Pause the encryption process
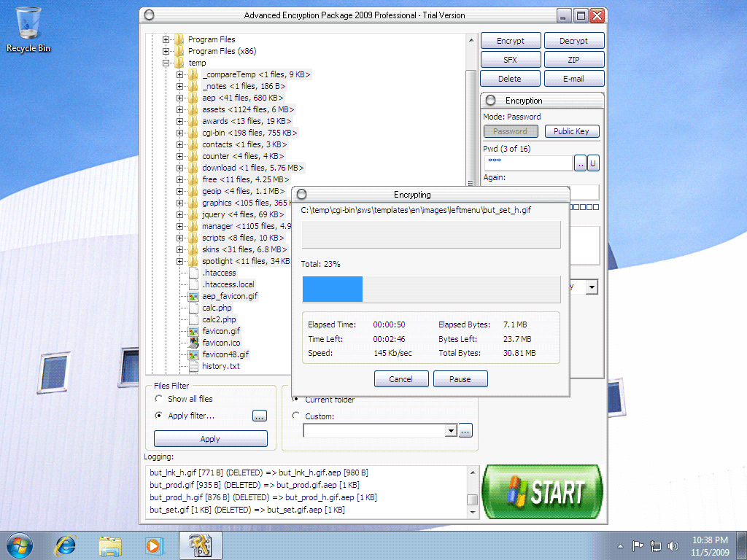Screen dimensions: 747x560 click(x=460, y=379)
